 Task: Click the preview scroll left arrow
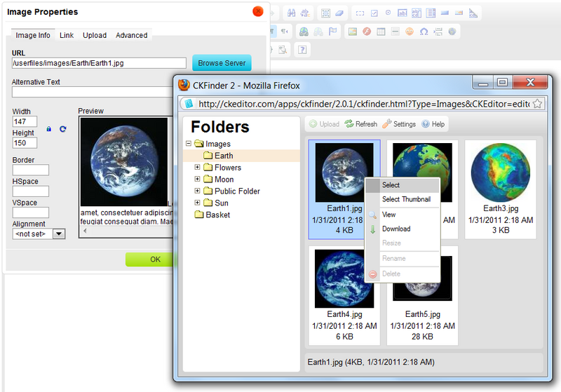[85, 231]
